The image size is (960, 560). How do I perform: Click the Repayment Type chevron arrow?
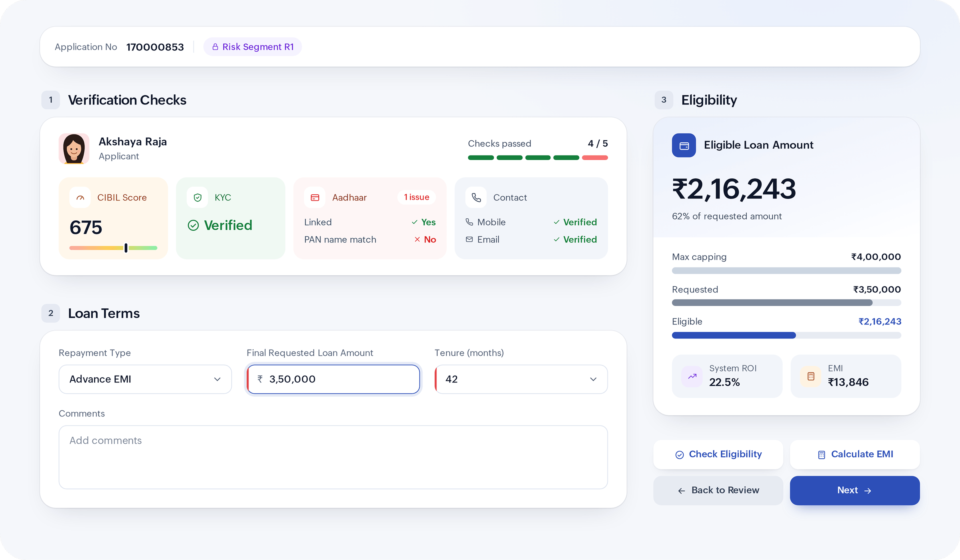click(x=217, y=379)
